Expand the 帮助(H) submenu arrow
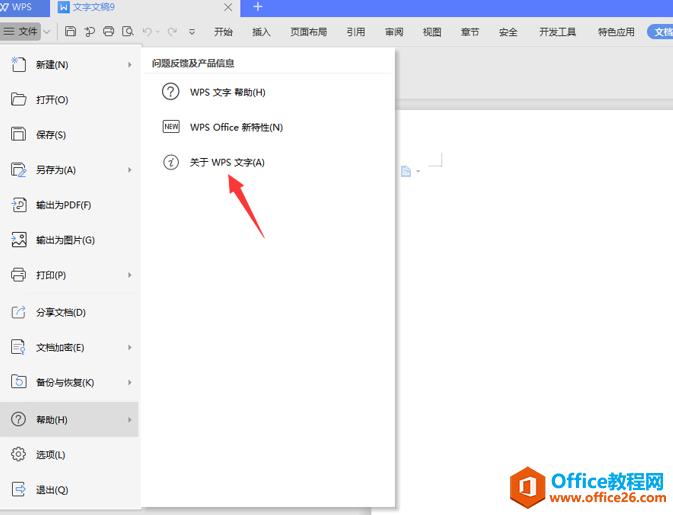This screenshot has width=673, height=515. click(x=129, y=419)
